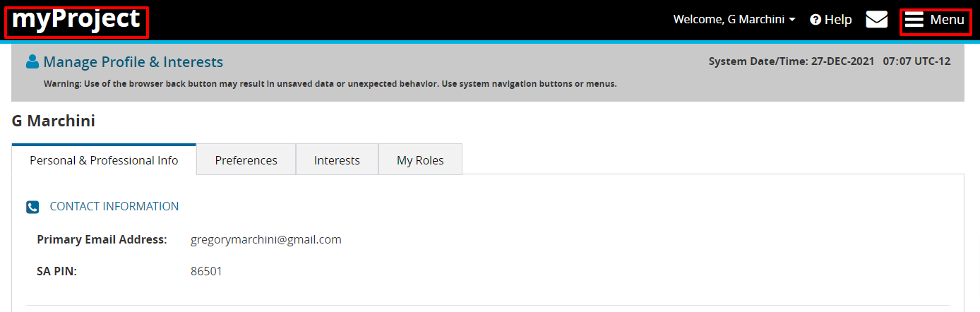Select the Personal & Professional Info tab
Screen dimensions: 980x312
coord(104,160)
